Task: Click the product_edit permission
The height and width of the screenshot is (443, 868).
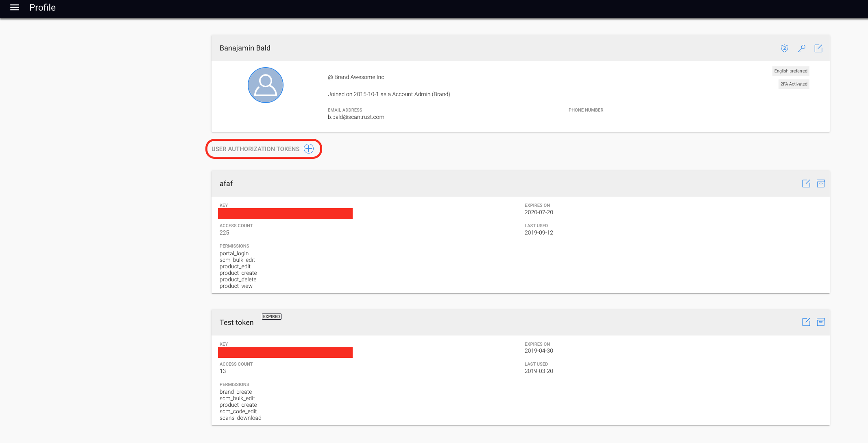Action: pos(235,266)
